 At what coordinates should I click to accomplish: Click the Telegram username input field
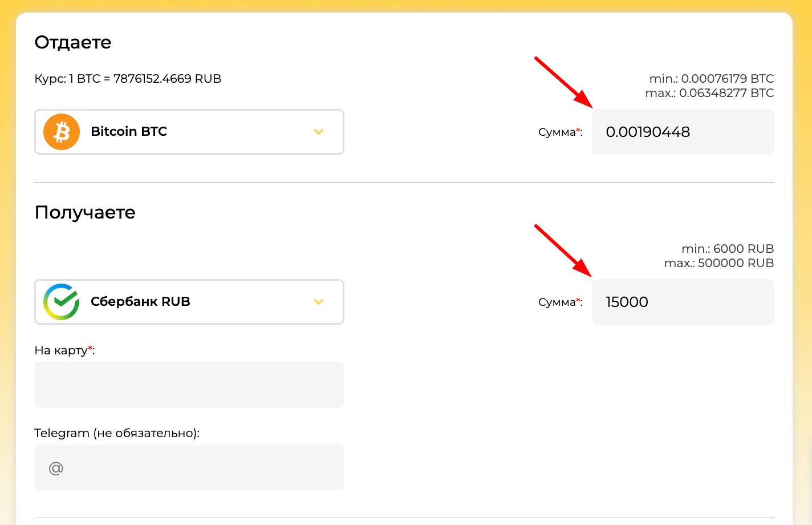(189, 467)
